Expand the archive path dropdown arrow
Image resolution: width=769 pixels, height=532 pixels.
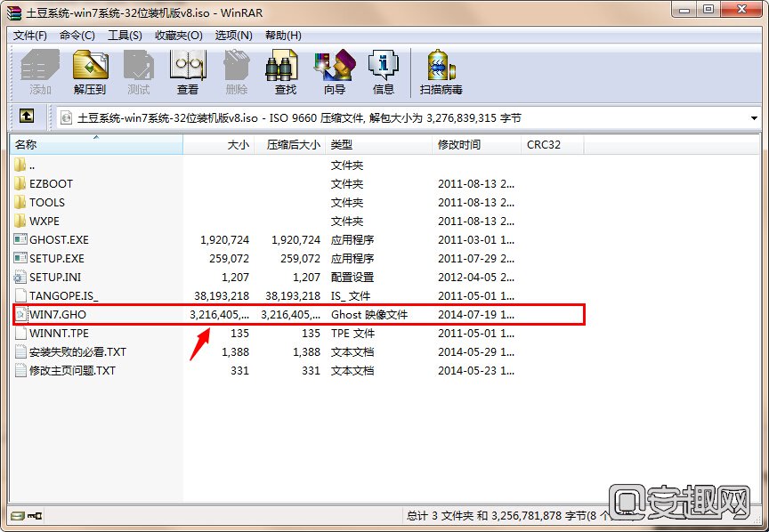pyautogui.click(x=754, y=117)
